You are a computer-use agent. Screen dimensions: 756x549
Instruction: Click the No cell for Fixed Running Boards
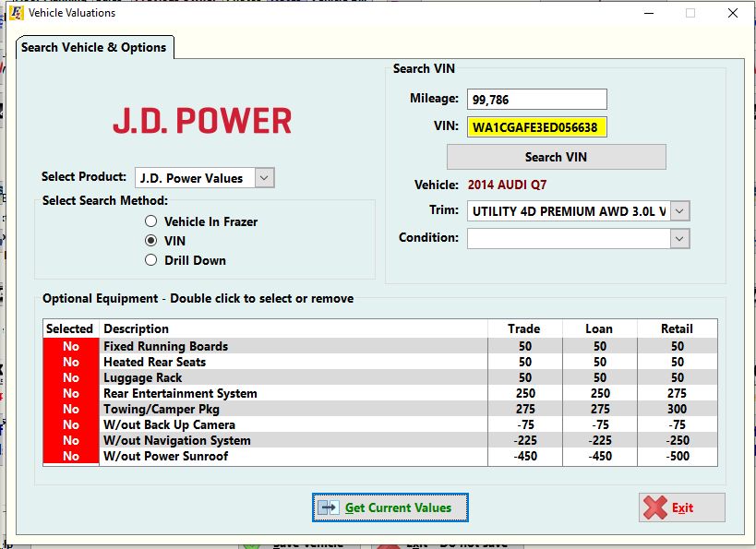coord(69,346)
